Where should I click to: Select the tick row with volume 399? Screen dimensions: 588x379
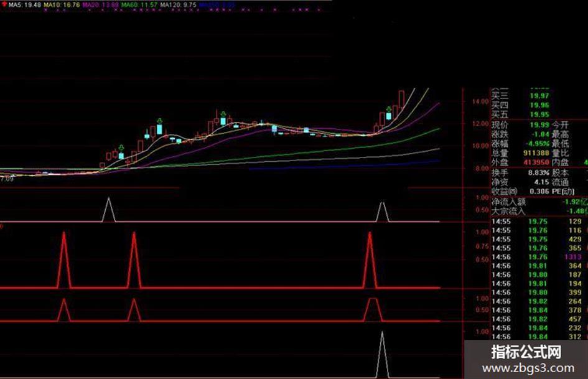539,292
